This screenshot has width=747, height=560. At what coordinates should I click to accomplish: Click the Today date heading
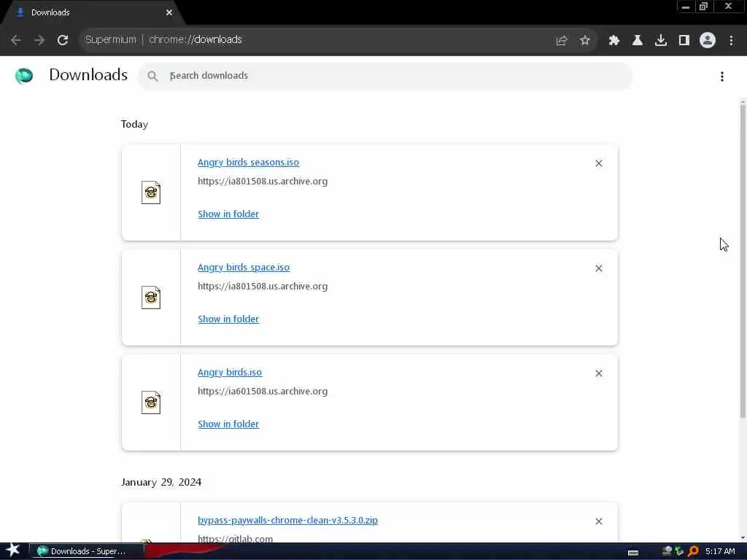point(134,124)
